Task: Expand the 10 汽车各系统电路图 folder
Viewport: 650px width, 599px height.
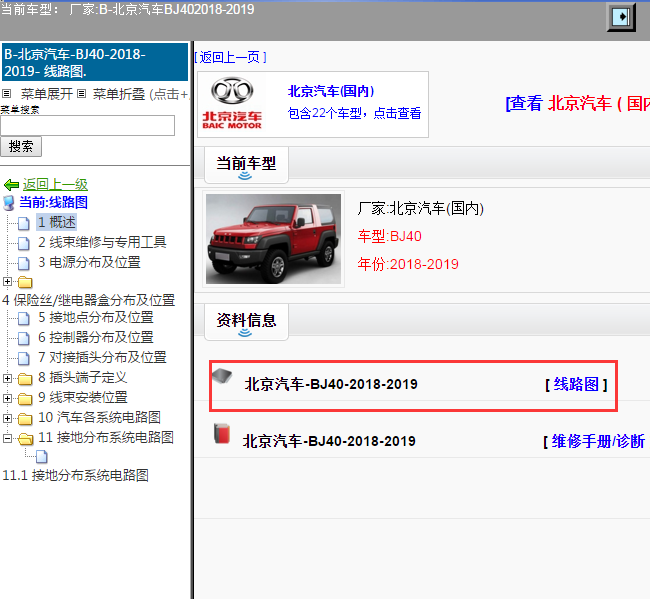Action: click(x=7, y=418)
